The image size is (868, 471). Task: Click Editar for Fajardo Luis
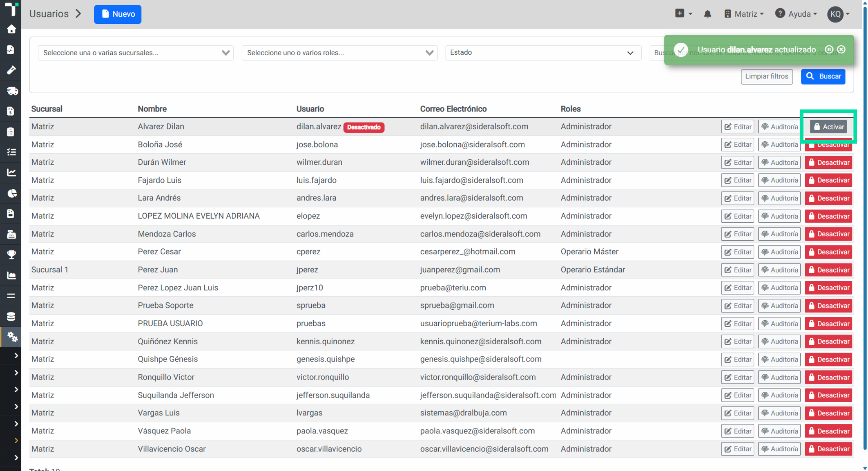click(x=737, y=180)
